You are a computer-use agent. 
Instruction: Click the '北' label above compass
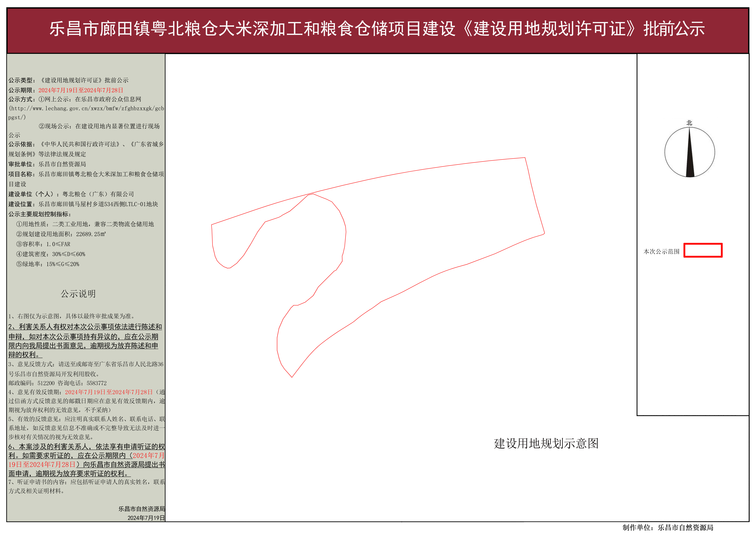click(x=689, y=123)
